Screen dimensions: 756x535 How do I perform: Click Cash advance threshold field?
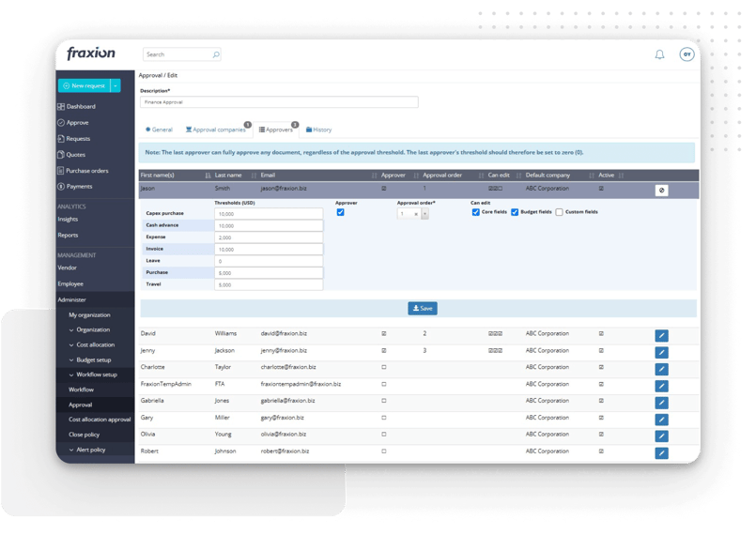tap(269, 225)
